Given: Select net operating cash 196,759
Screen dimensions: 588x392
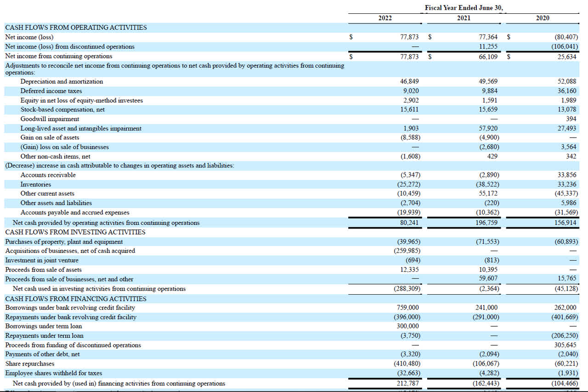Looking at the screenshot, I should tap(486, 223).
